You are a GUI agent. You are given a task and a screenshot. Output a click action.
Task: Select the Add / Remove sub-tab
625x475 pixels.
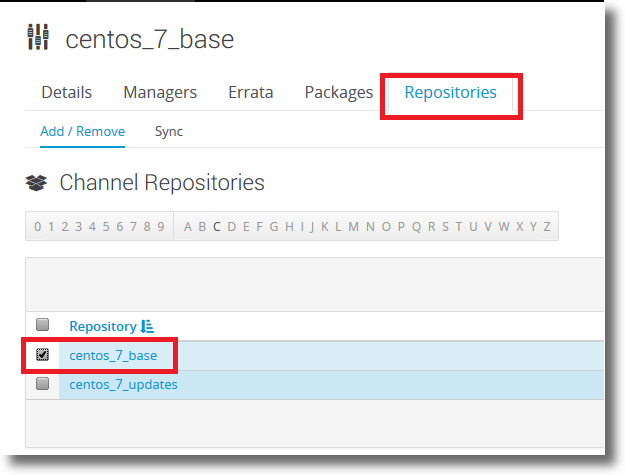[83, 132]
